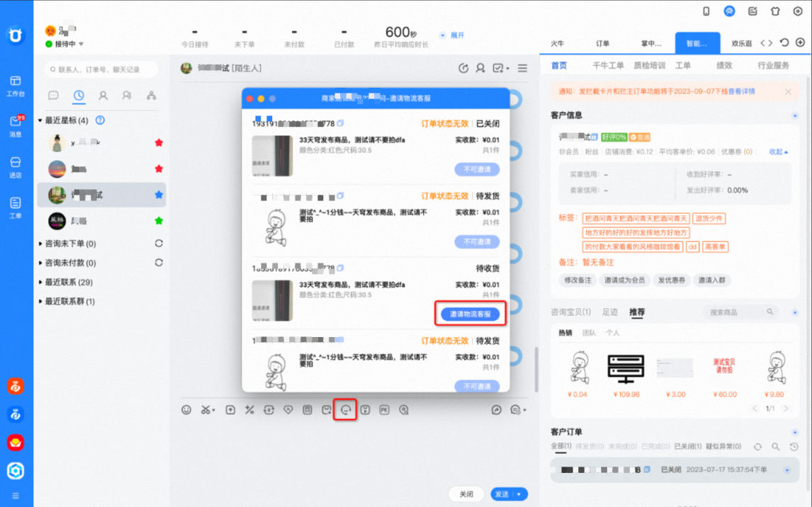This screenshot has height=507, width=812.
Task: Click the 关闭 button below the chat input
Action: [x=466, y=494]
